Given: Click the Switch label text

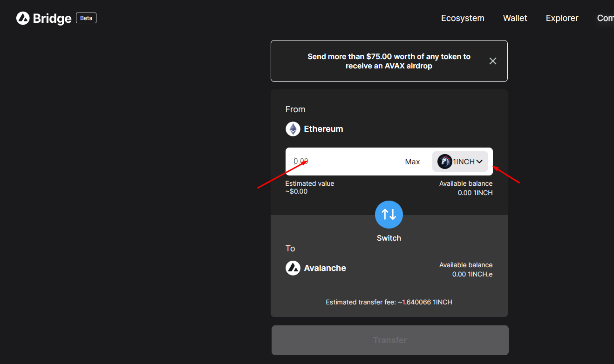Looking at the screenshot, I should pyautogui.click(x=389, y=238).
